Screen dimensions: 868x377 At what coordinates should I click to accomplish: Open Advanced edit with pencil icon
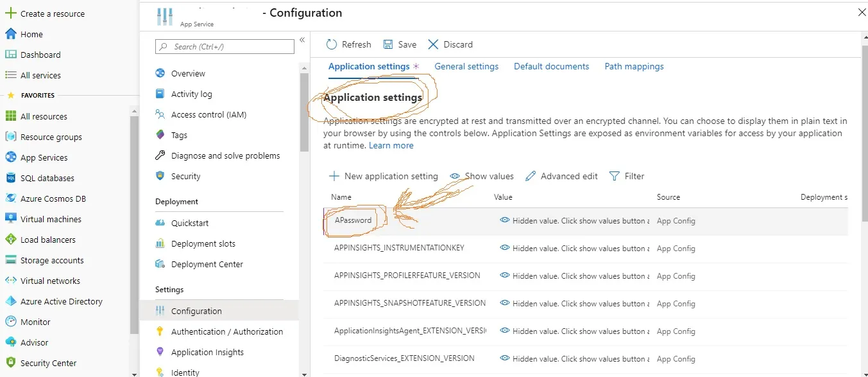tap(531, 176)
